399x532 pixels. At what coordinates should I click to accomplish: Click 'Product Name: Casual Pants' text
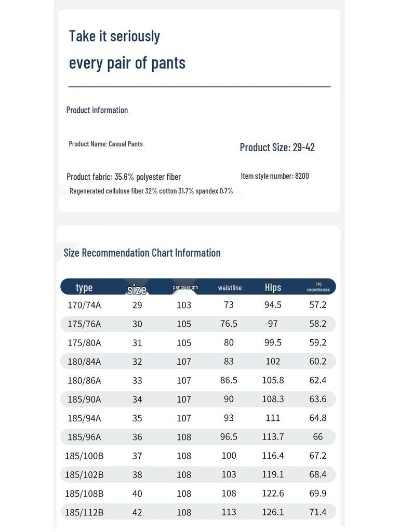point(106,144)
